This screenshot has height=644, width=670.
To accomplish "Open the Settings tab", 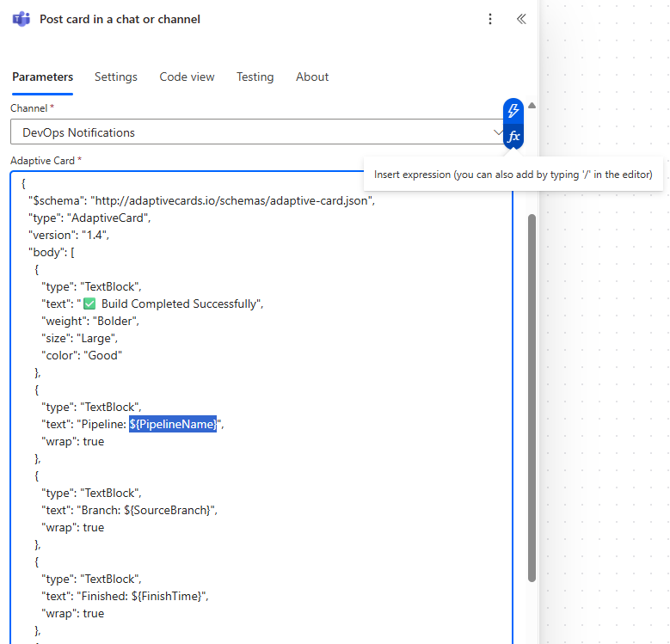I will tap(116, 77).
